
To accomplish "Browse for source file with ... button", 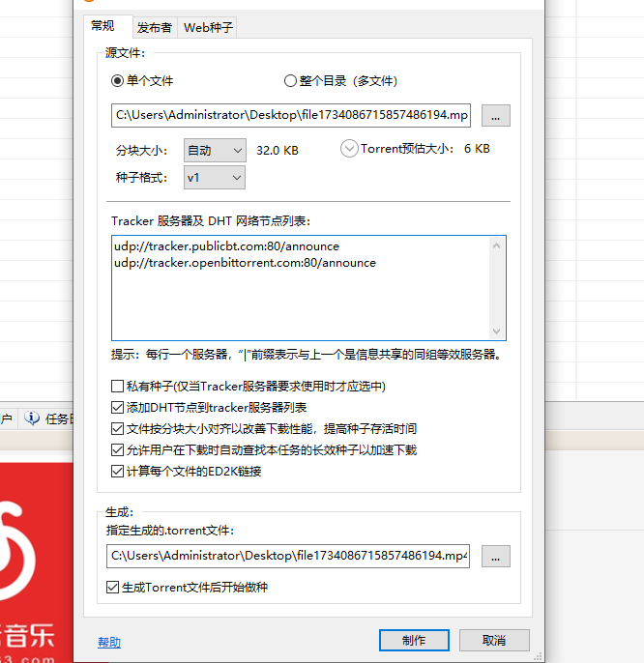I will pos(495,116).
